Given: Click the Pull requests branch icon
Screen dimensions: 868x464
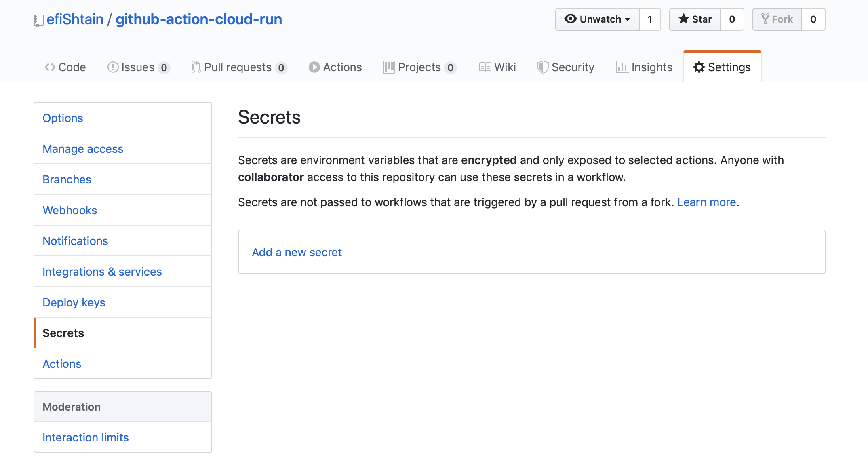Looking at the screenshot, I should [x=196, y=67].
